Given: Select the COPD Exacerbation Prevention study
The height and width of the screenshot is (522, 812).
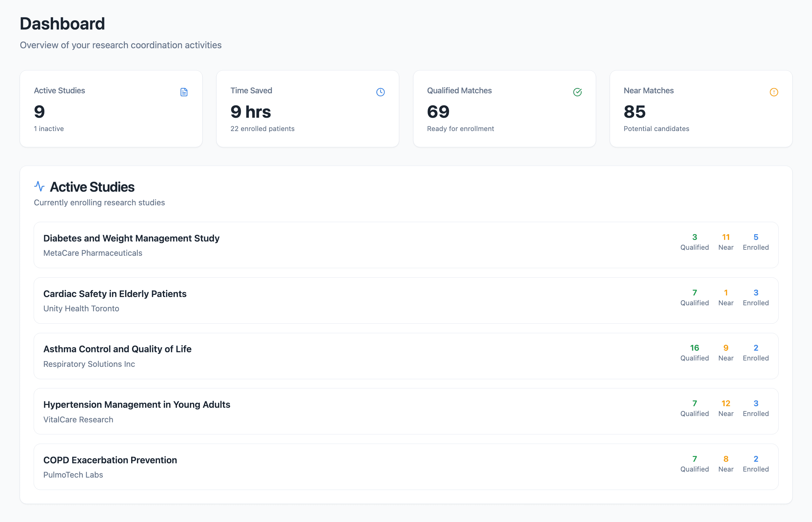Looking at the screenshot, I should (x=110, y=460).
